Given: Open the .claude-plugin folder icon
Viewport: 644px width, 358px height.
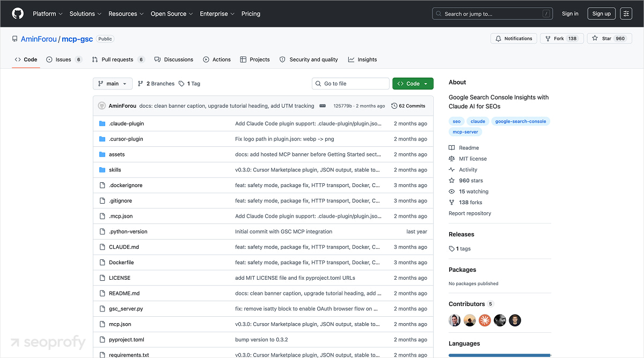Looking at the screenshot, I should point(103,123).
